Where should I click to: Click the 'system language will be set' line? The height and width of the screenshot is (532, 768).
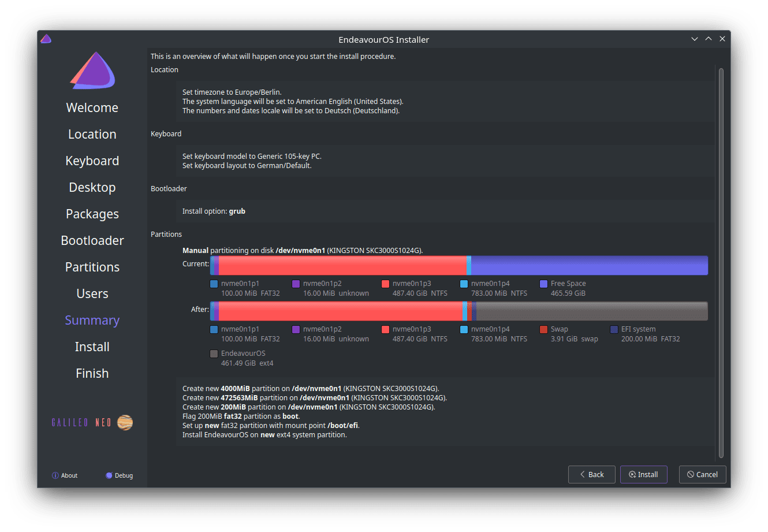pos(293,102)
